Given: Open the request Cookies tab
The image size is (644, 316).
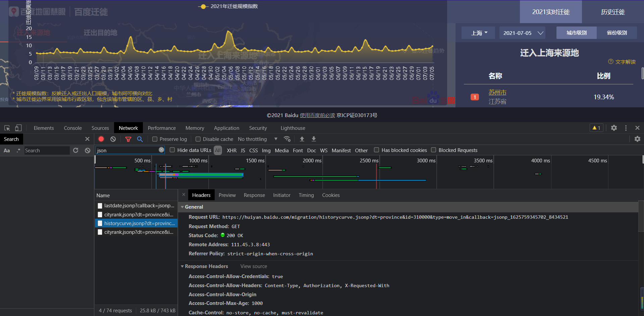Looking at the screenshot, I should (331, 195).
